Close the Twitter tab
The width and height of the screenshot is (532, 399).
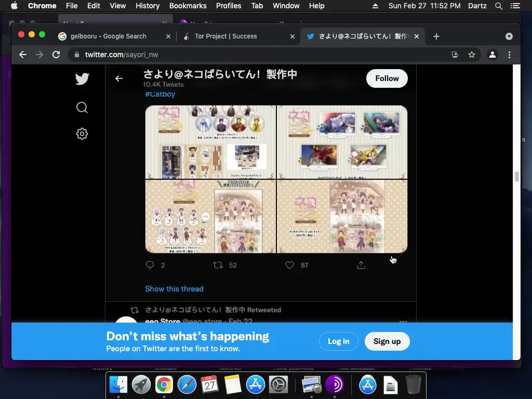point(417,36)
